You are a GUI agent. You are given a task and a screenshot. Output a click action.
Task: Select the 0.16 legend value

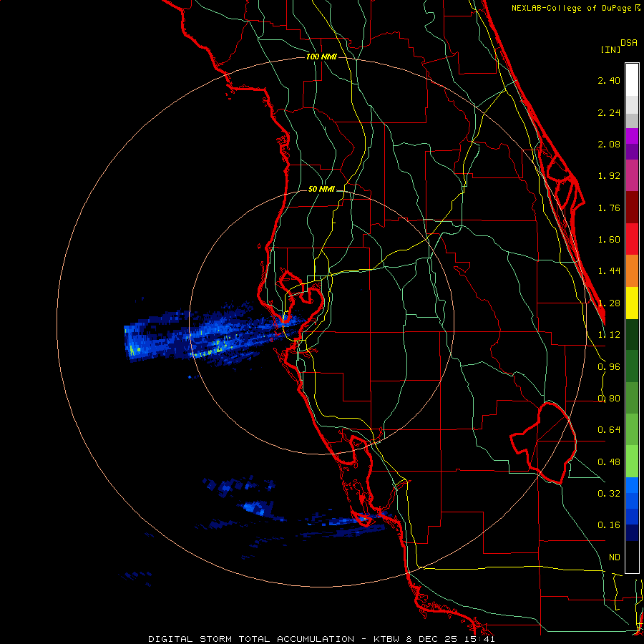coord(609,525)
